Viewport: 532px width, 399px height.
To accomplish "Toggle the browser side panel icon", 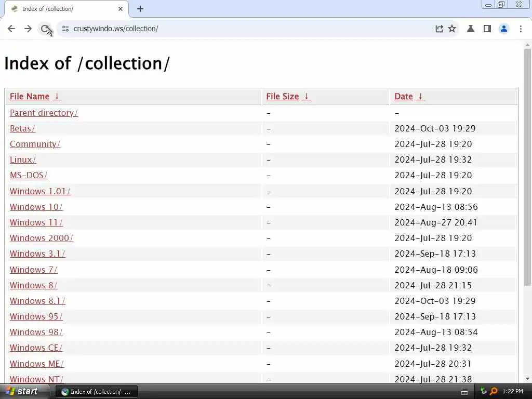I will pos(487,29).
